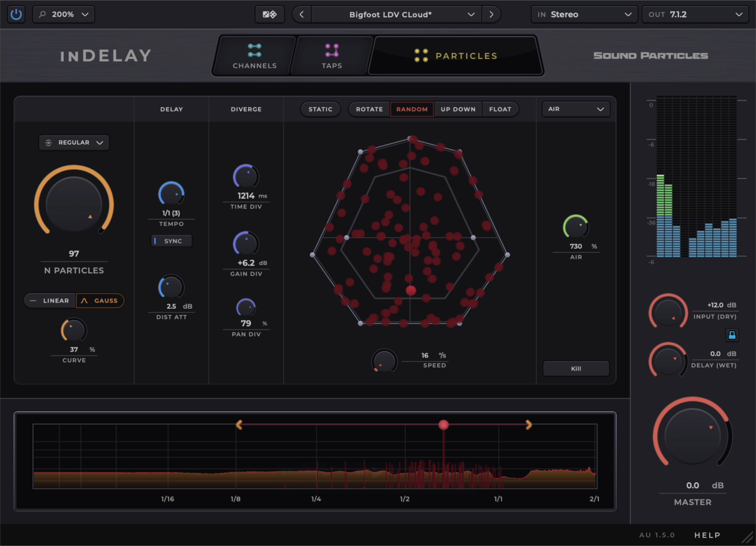Select LINEAR curve mode

tap(50, 301)
